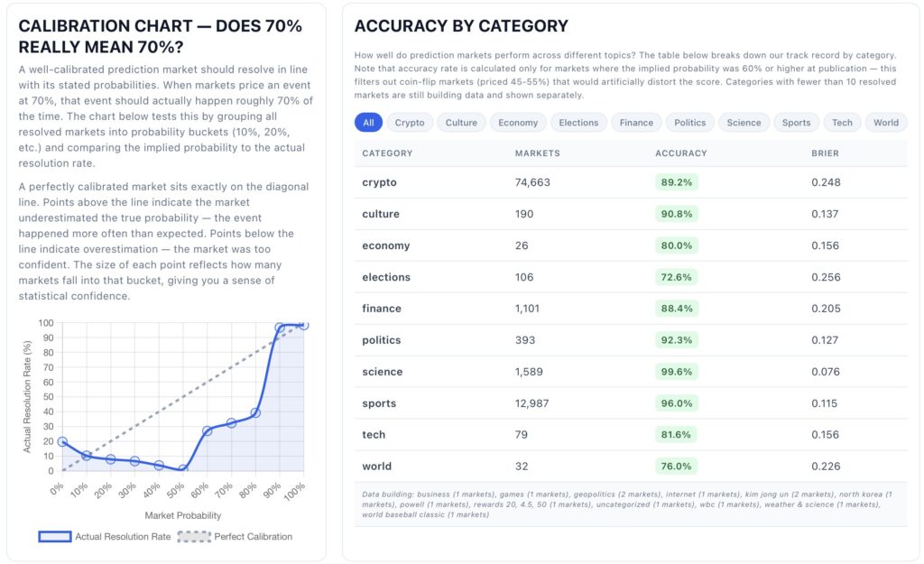Select the All category filter pill
Viewport: 924px width, 564px height.
pyautogui.click(x=368, y=123)
